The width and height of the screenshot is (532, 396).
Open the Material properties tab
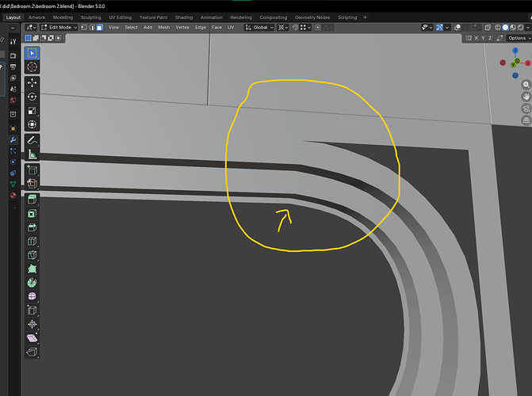point(13,196)
